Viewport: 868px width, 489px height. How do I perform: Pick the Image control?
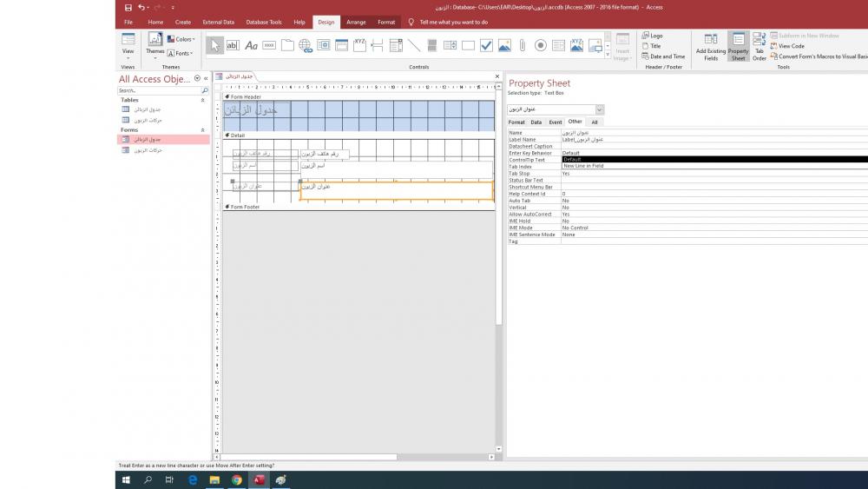pos(595,45)
